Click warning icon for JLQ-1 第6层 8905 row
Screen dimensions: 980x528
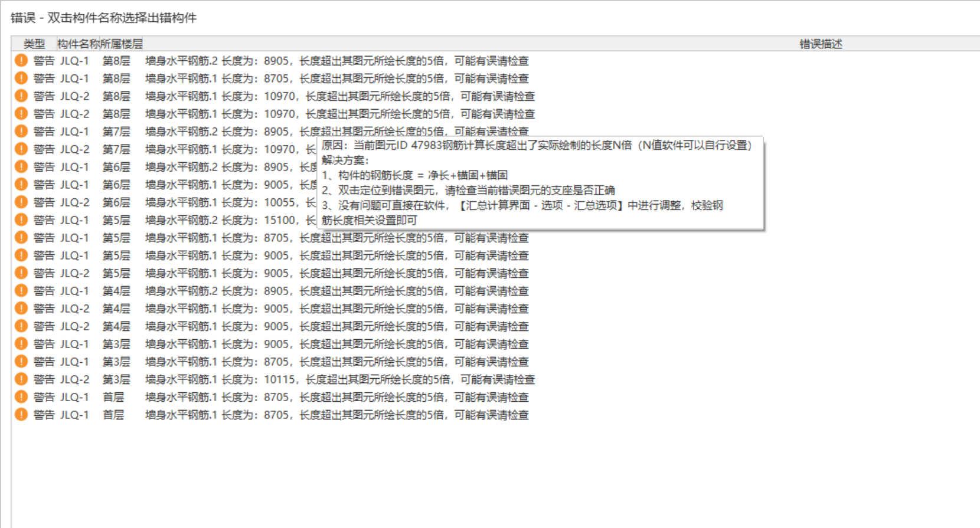[21, 167]
